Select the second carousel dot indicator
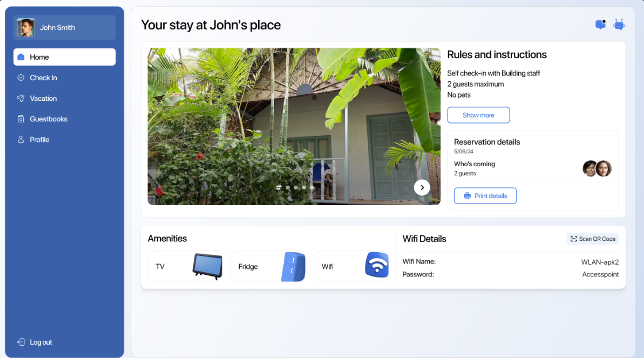The image size is (644, 358). pyautogui.click(x=288, y=187)
